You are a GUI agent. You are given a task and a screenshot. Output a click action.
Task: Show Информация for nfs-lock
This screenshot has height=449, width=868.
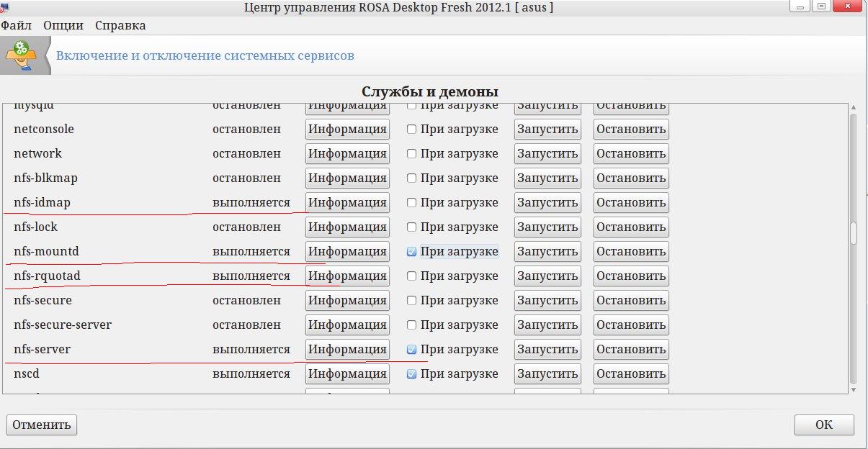click(x=347, y=227)
